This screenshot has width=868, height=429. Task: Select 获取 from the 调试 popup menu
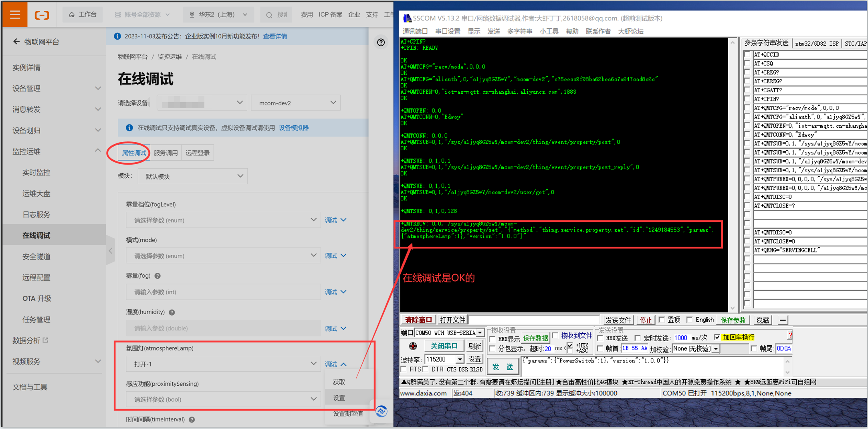coord(339,382)
